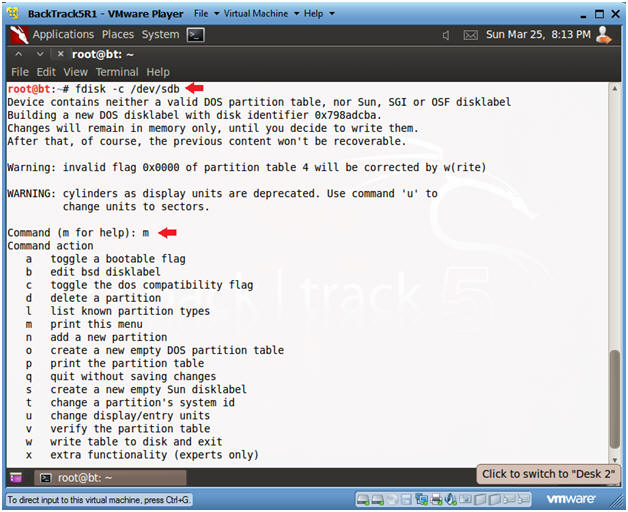628x512 pixels.
Task: Click the network adapter status icon
Action: click(x=421, y=499)
